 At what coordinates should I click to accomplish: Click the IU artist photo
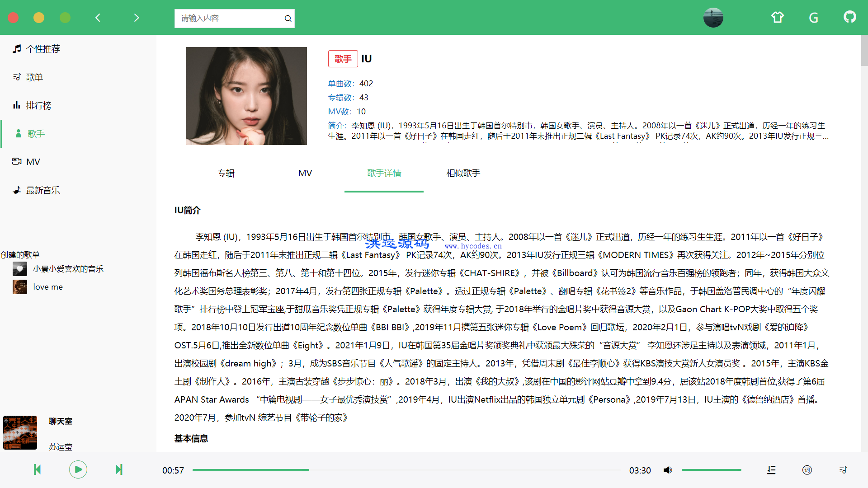tap(246, 96)
